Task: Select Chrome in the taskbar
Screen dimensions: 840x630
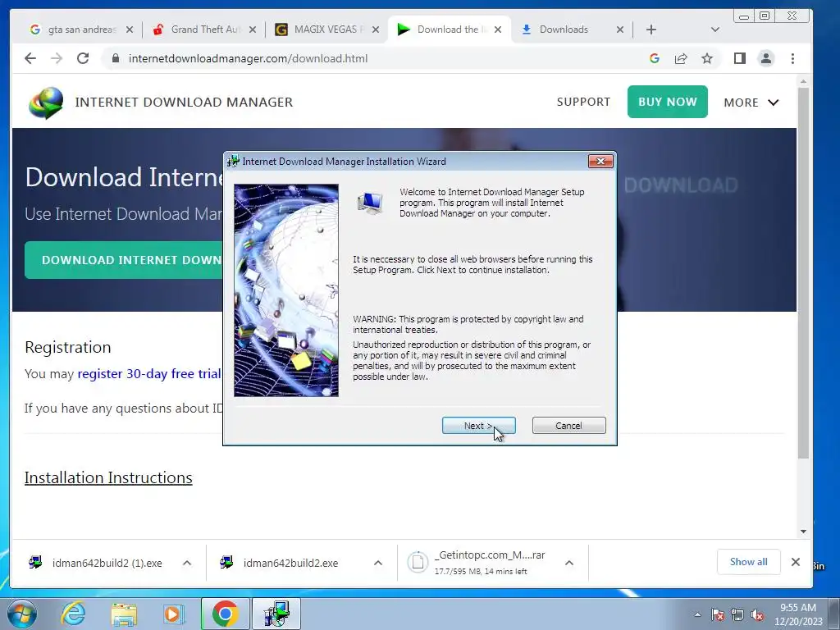Action: pos(225,614)
